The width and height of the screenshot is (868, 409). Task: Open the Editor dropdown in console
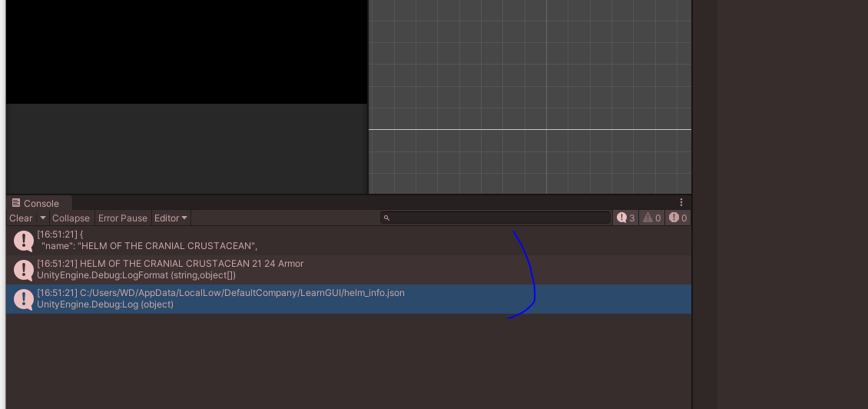point(171,218)
